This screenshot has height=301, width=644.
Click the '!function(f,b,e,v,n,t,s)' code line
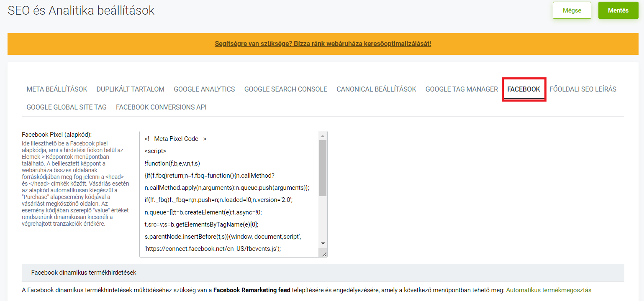click(172, 163)
